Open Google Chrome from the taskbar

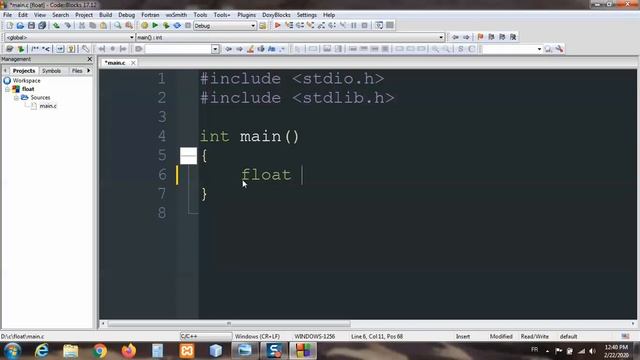(99, 351)
